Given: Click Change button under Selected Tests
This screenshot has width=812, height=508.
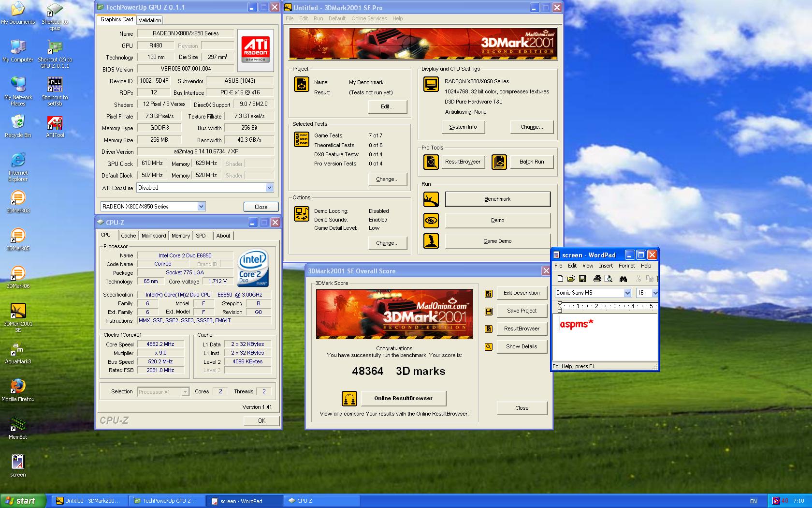Looking at the screenshot, I should pyautogui.click(x=387, y=179).
